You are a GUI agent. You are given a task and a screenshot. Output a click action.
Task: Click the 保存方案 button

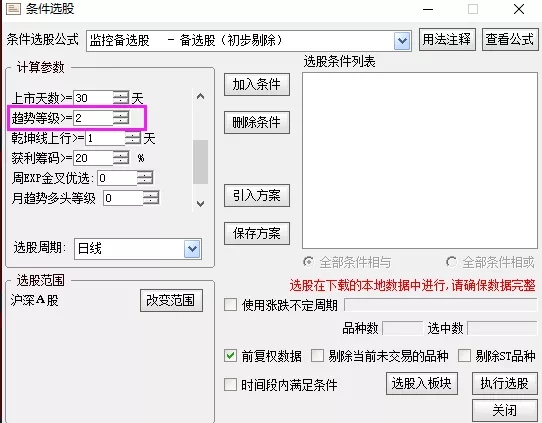click(256, 234)
